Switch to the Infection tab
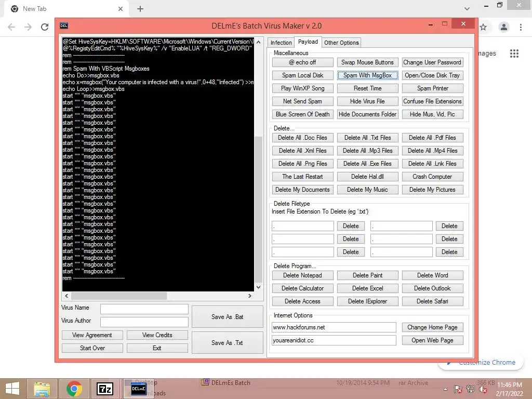The width and height of the screenshot is (532, 399). 281,43
